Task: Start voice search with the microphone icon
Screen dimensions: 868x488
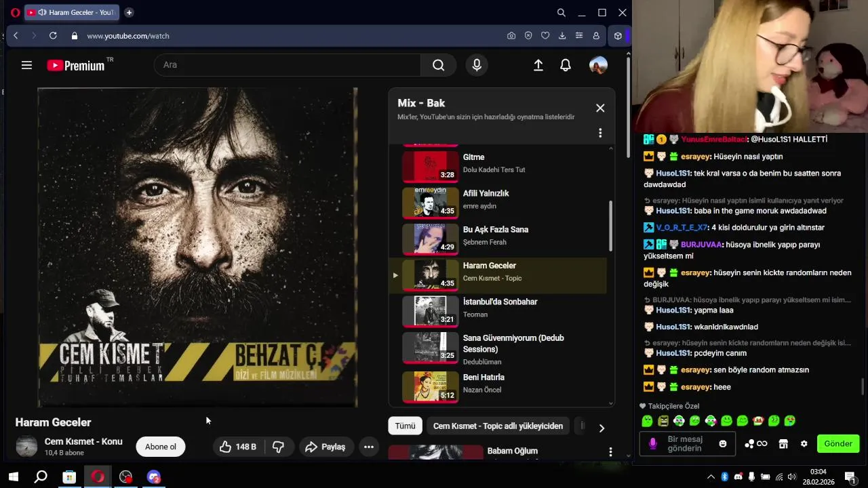Action: (477, 65)
